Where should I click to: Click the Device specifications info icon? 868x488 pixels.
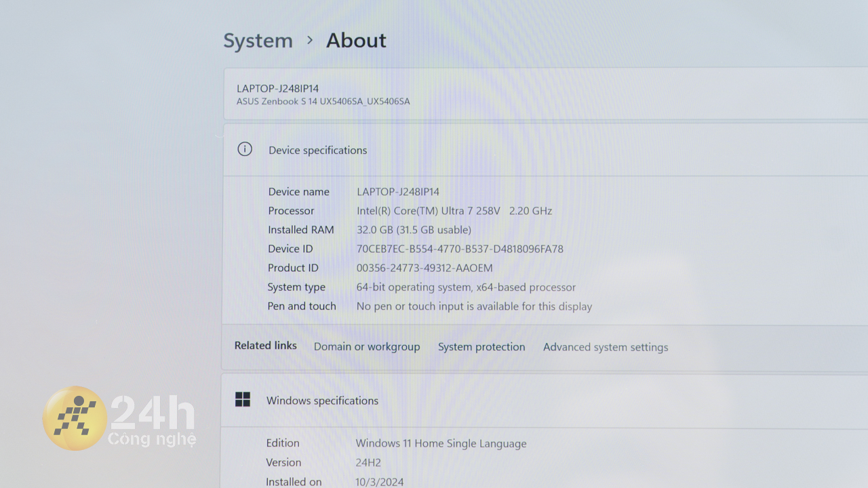(x=245, y=149)
